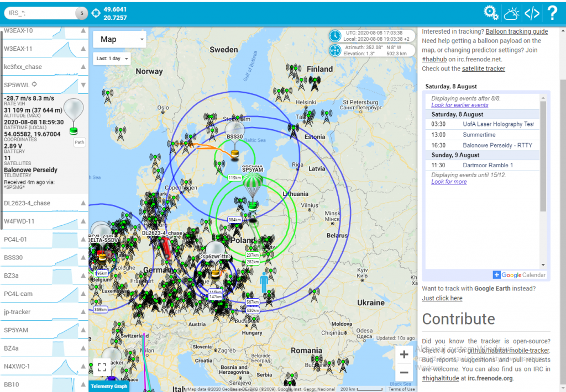Click the embed code icon

[532, 13]
